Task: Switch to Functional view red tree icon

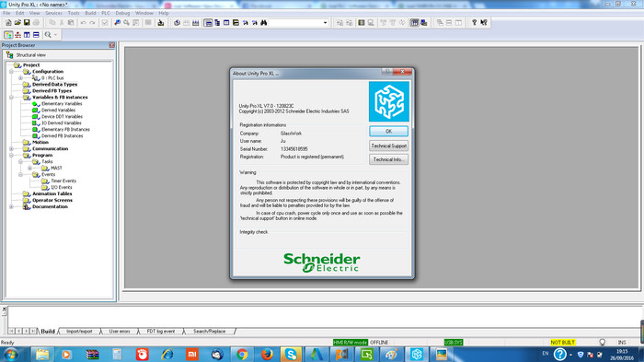Action: pos(17,35)
